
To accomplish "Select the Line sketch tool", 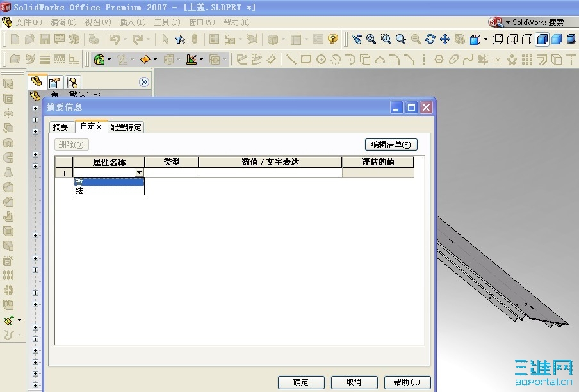I will (291, 60).
